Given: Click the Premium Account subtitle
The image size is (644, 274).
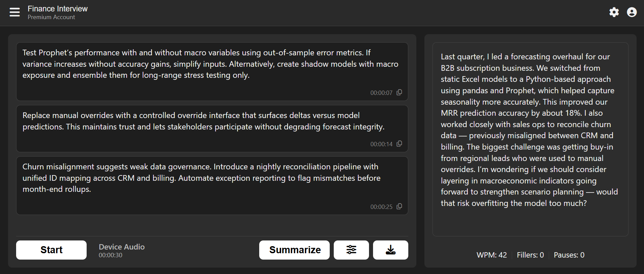Looking at the screenshot, I should pos(51,17).
